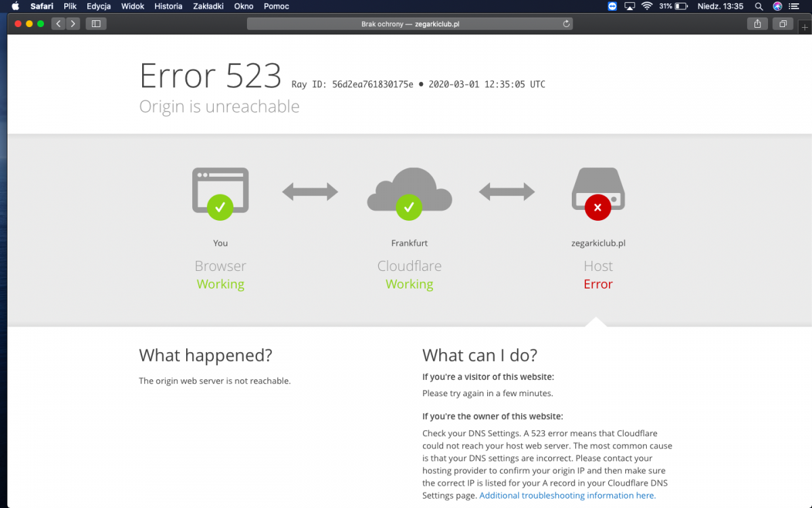The image size is (812, 508).
Task: Toggle the Safari sidebar panel
Action: tap(95, 24)
